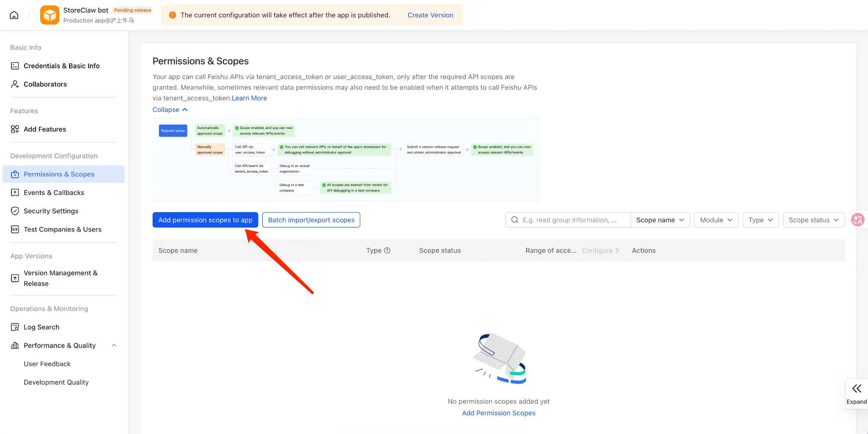Image resolution: width=868 pixels, height=434 pixels.
Task: Click the Range of acce... column header
Action: [551, 250]
